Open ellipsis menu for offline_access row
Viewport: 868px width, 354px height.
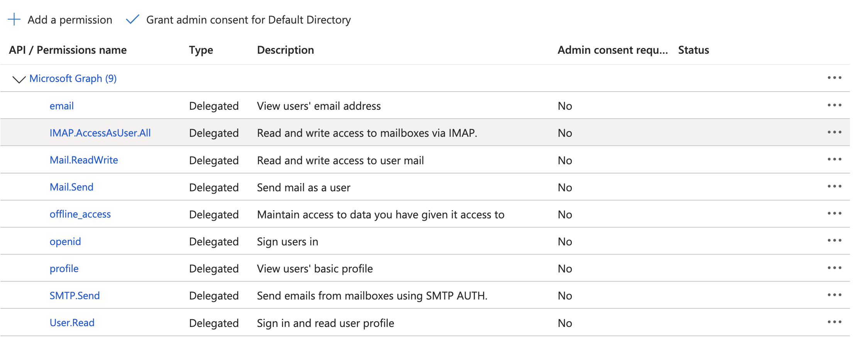click(834, 214)
